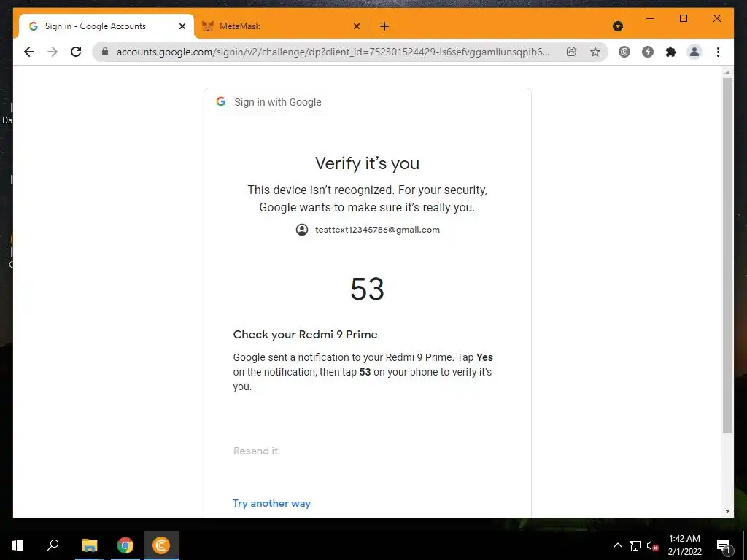Open the Chrome three-dot menu
747x560 pixels.
coord(718,52)
